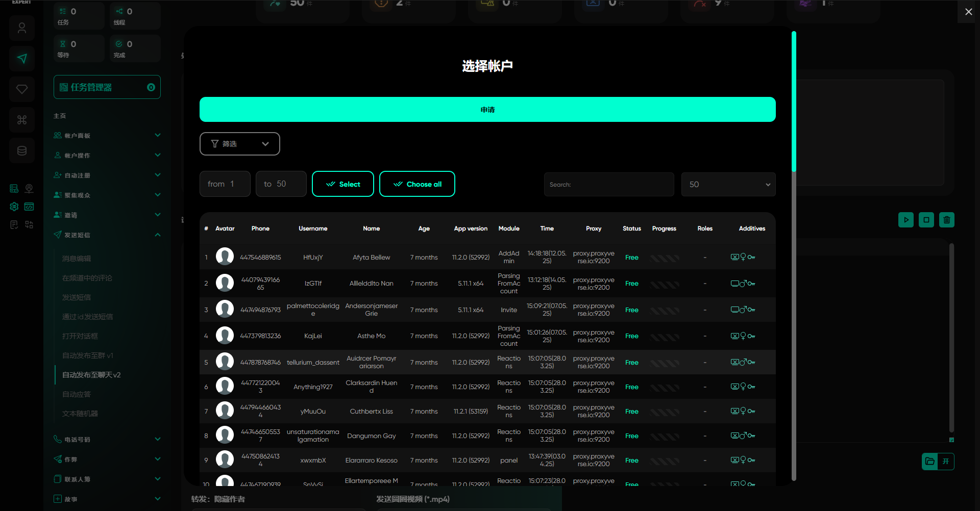The image size is (980, 511).
Task: Close the account selection dialog with X
Action: (968, 12)
